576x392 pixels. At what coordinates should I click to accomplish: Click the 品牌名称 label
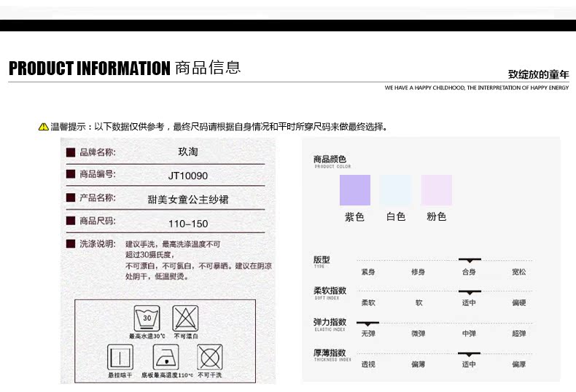98,152
